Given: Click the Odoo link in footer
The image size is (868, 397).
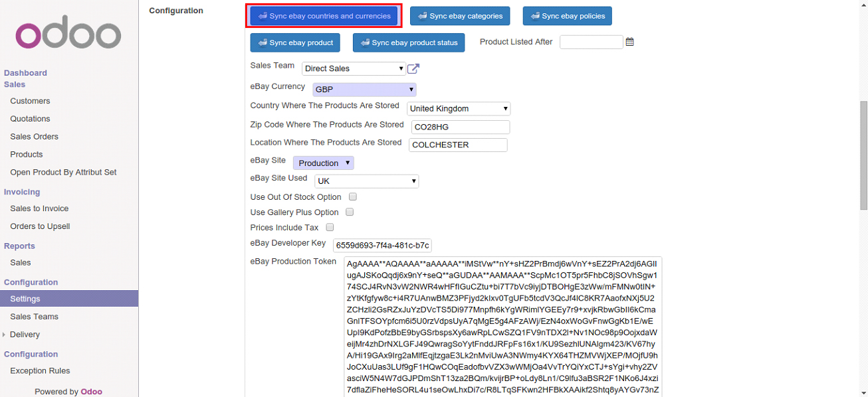Looking at the screenshot, I should [91, 392].
